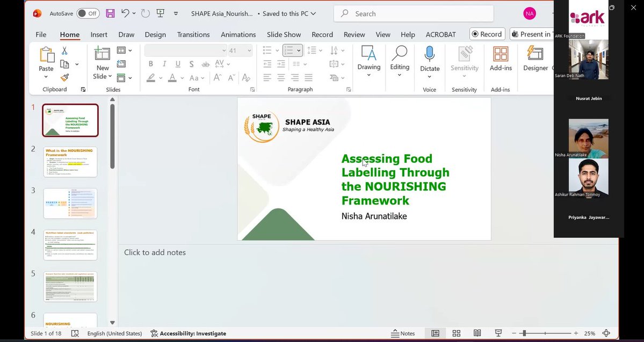Click Fit slide to window icon

point(606,333)
